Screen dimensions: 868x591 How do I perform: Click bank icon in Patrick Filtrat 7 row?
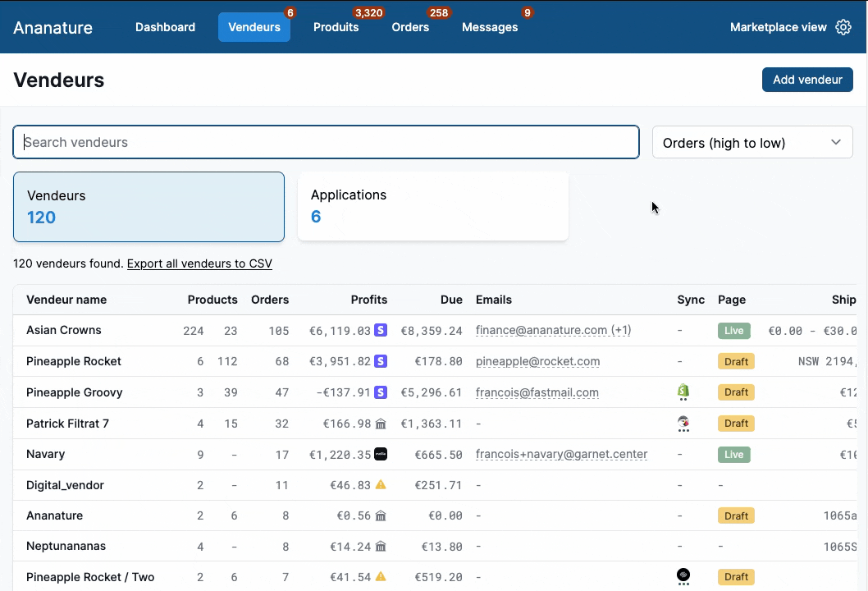(381, 424)
